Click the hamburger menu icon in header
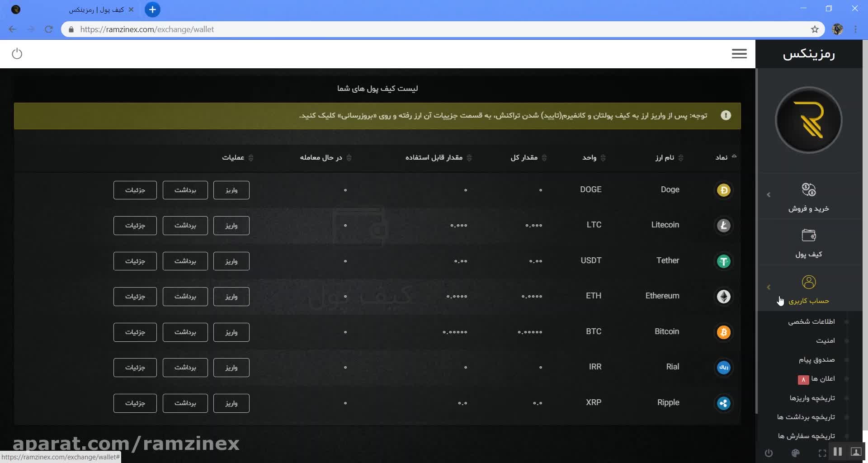 point(739,54)
